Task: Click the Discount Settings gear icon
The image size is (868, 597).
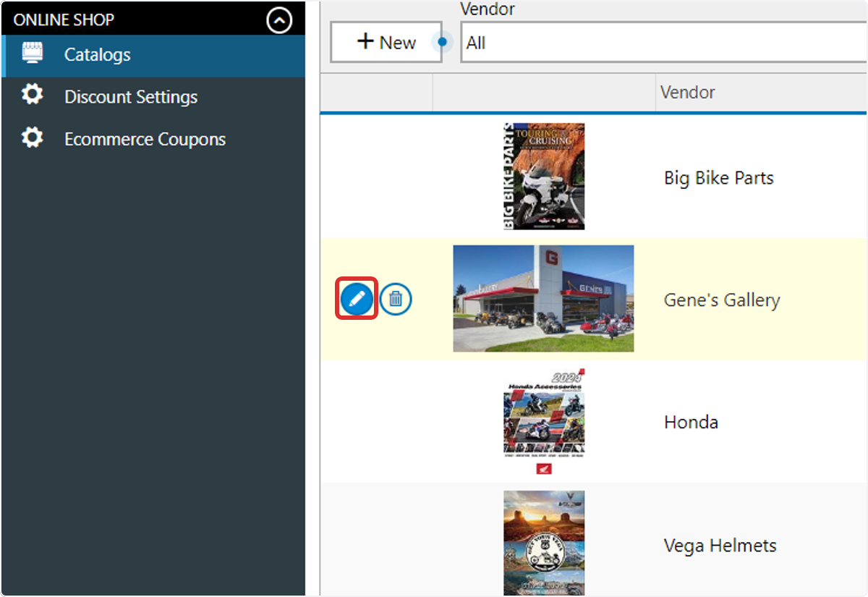Action: coord(32,95)
